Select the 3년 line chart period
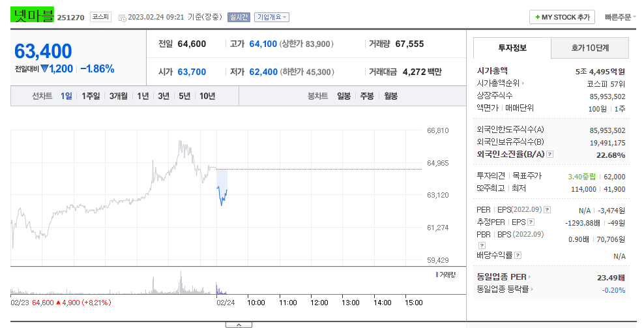 164,96
